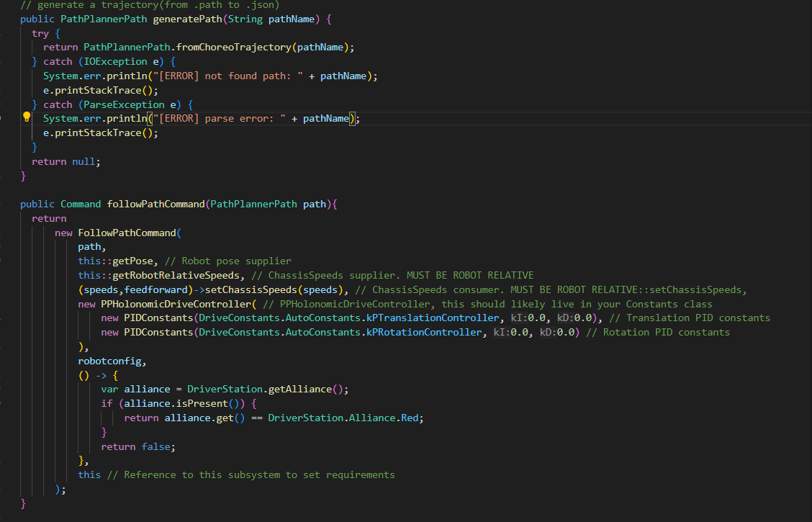
Task: Click followPathCommand method declaration
Action: tap(156, 204)
